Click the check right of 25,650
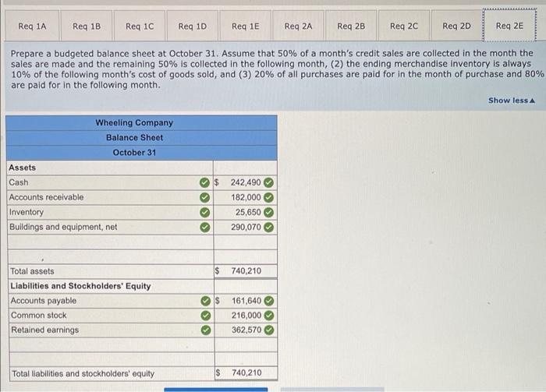The image size is (546, 392). point(268,212)
